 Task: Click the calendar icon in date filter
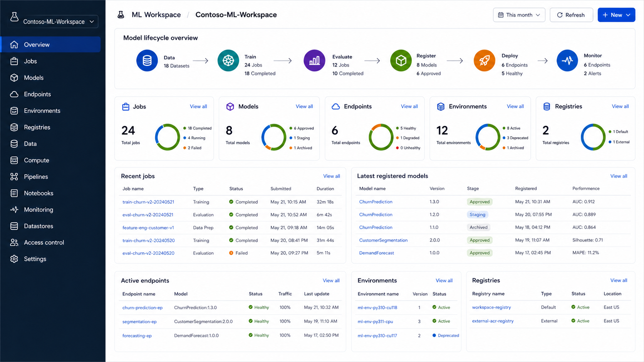[x=501, y=15]
